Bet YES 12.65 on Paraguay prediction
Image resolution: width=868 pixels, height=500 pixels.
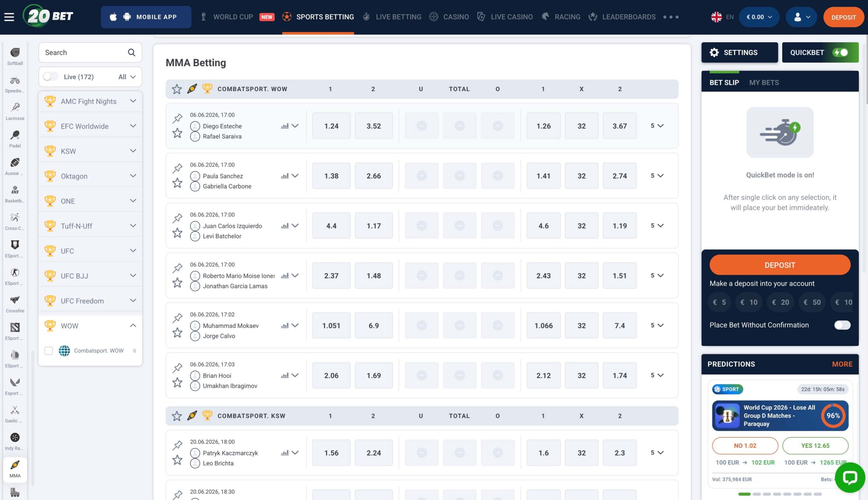click(815, 445)
